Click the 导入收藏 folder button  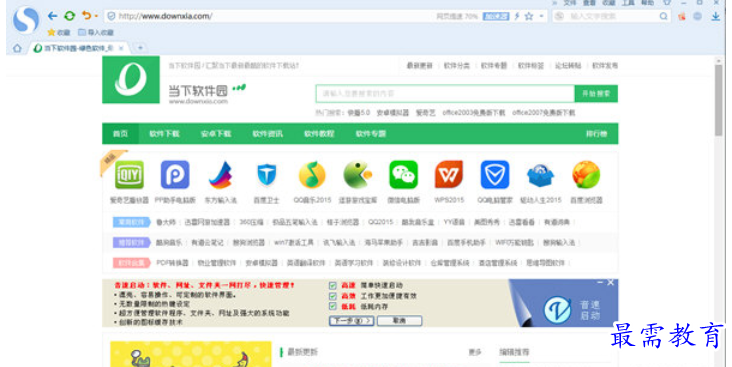point(96,32)
